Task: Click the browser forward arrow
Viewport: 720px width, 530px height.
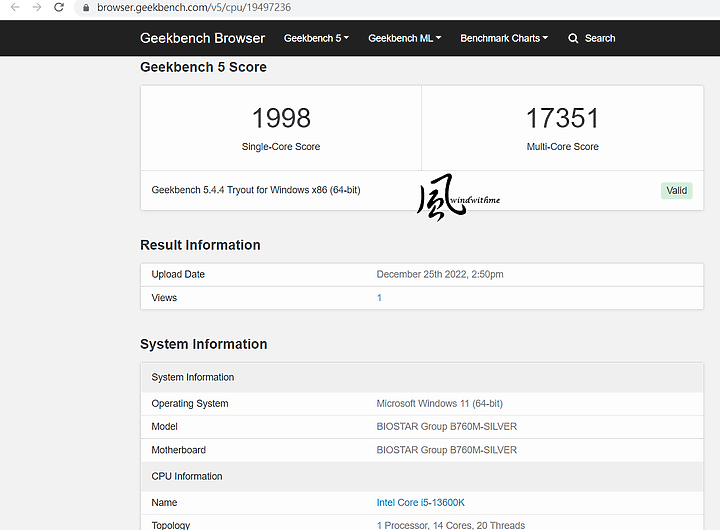Action: coord(37,7)
